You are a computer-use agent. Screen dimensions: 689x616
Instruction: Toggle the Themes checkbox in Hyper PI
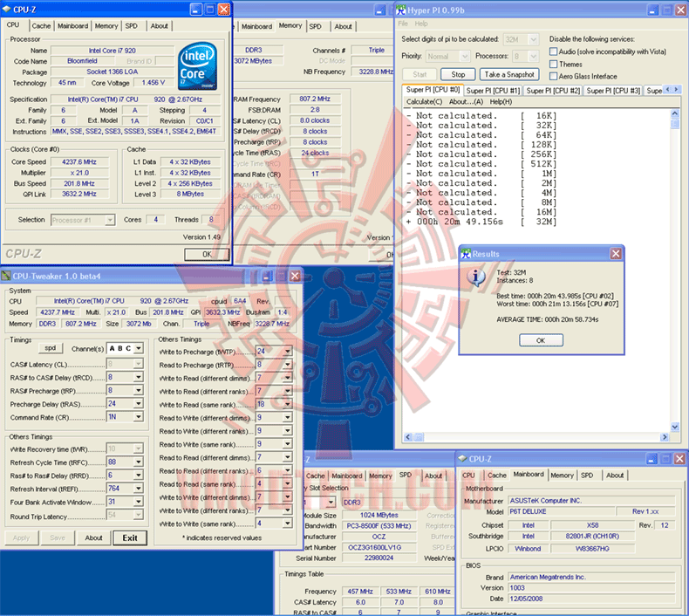(554, 65)
